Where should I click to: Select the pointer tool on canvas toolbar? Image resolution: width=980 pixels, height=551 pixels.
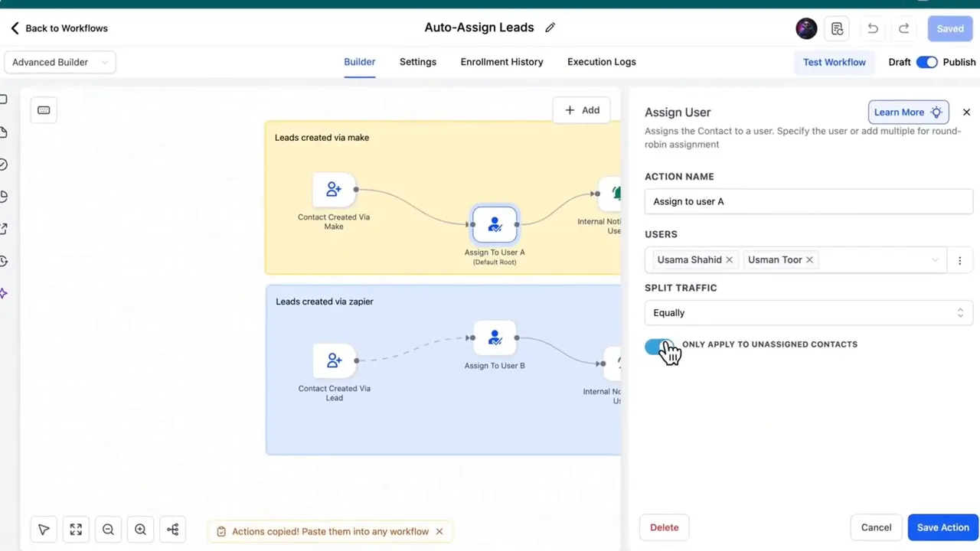tap(44, 530)
